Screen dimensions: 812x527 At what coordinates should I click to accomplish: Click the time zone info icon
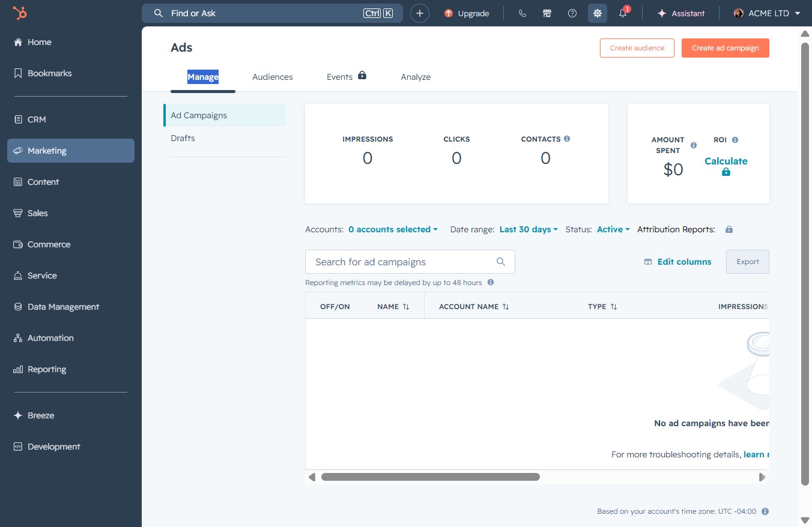click(x=765, y=511)
